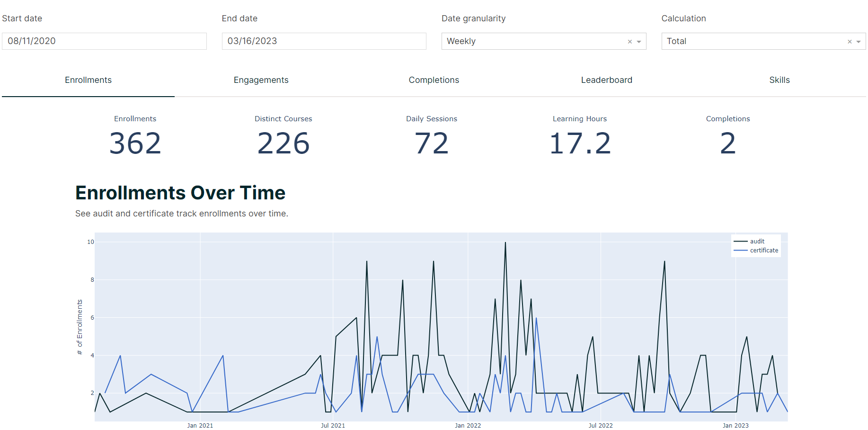Open the Weekly granularity combo box
Image resolution: width=868 pixels, height=430 pixels.
(544, 41)
